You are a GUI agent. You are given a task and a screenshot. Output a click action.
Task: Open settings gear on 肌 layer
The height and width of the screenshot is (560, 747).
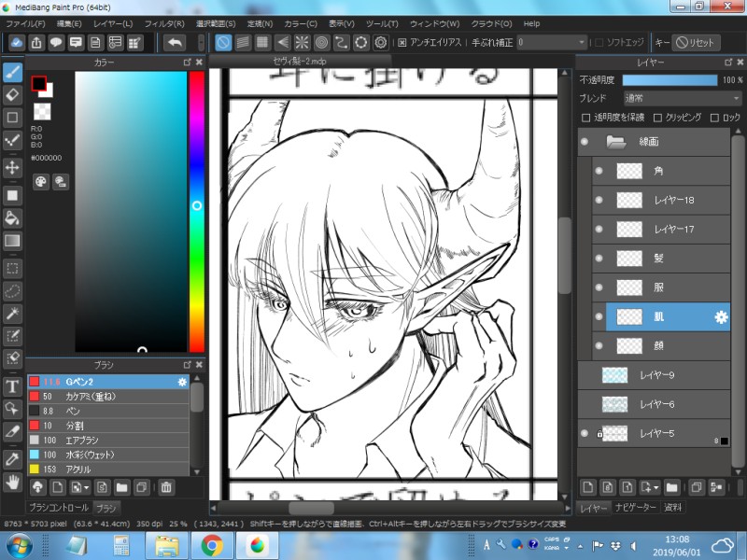tap(721, 316)
